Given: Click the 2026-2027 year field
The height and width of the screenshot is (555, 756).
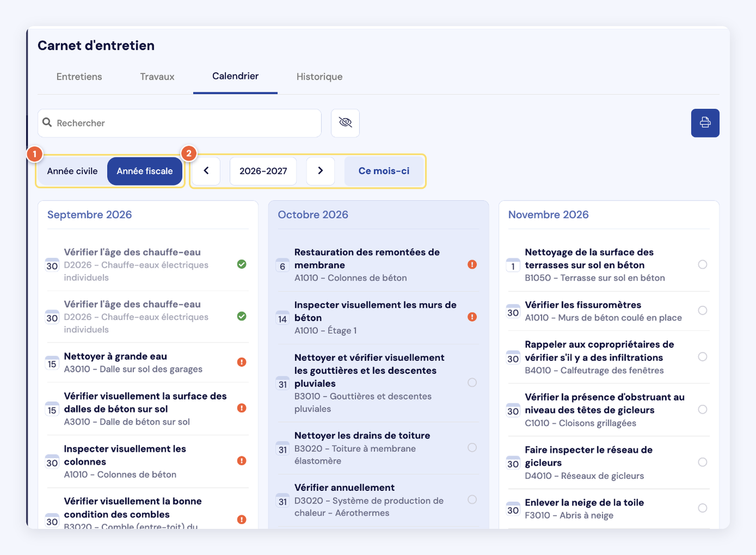Looking at the screenshot, I should [x=263, y=171].
